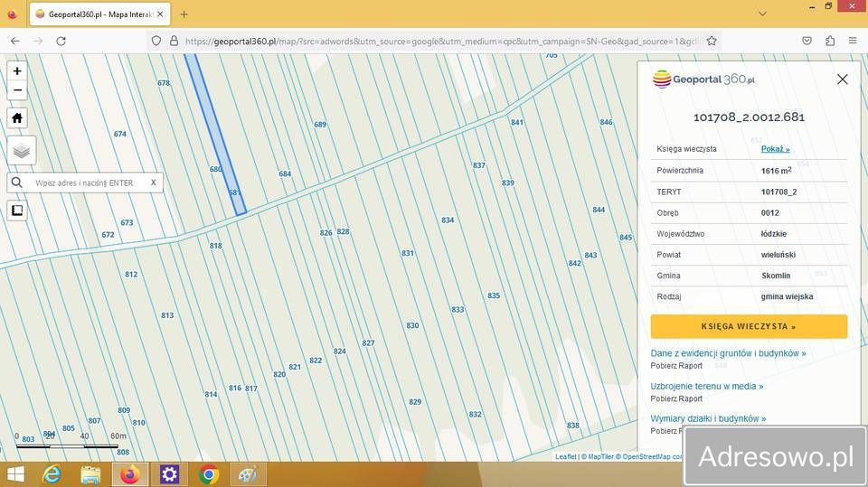Image resolution: width=868 pixels, height=487 pixels.
Task: View connection padlock information
Action: coord(174,41)
